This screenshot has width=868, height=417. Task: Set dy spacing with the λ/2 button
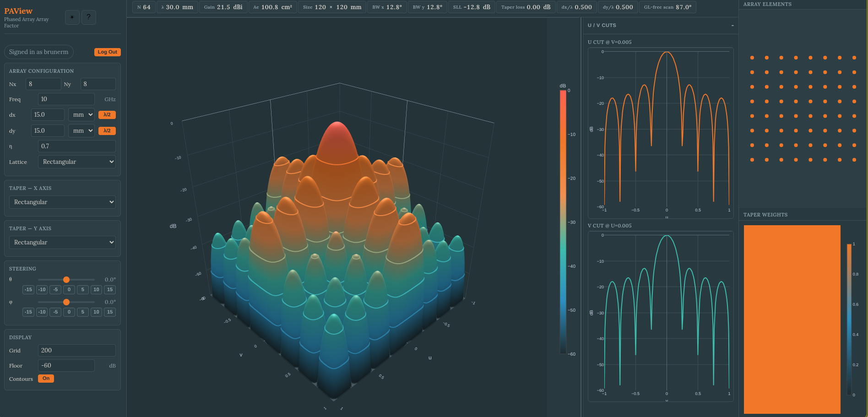click(107, 131)
